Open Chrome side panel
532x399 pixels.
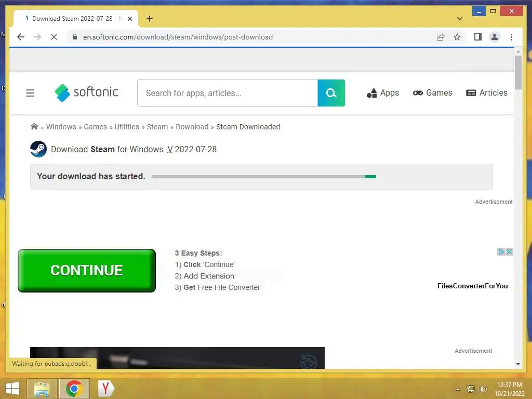click(478, 37)
